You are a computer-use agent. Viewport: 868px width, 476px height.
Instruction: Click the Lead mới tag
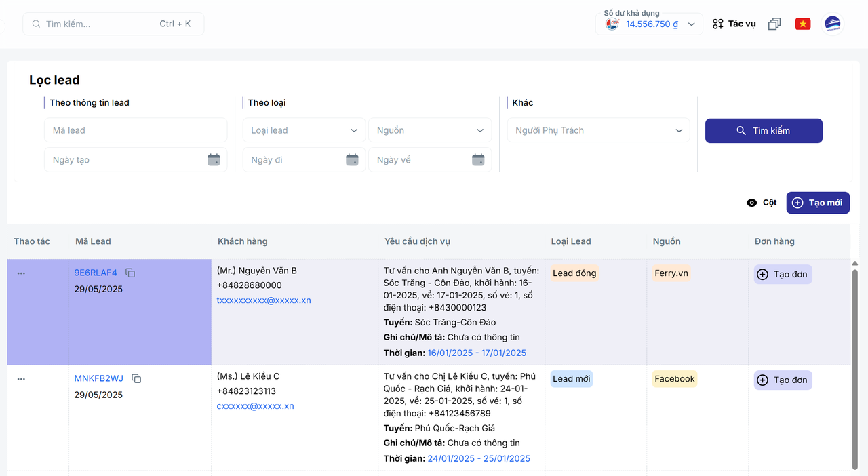(x=572, y=379)
